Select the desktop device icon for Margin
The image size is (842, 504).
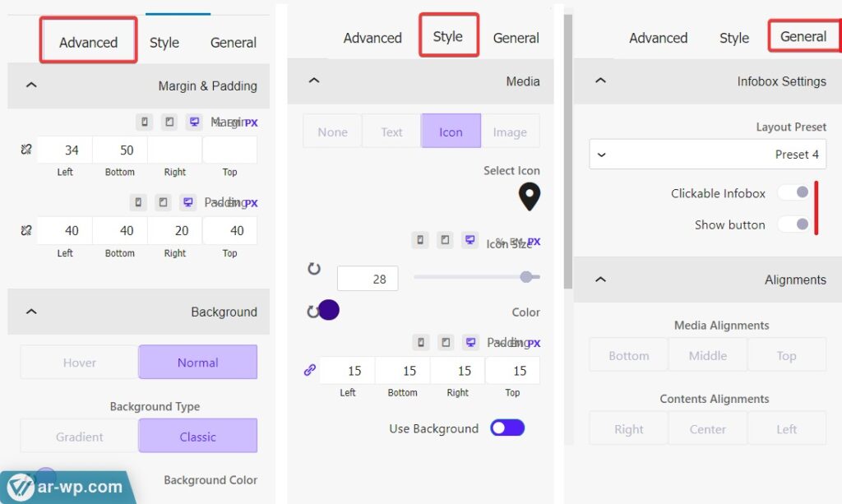tap(194, 122)
